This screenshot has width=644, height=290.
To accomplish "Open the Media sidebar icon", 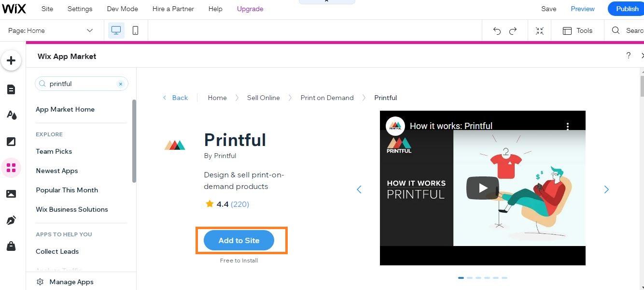I will [11, 194].
